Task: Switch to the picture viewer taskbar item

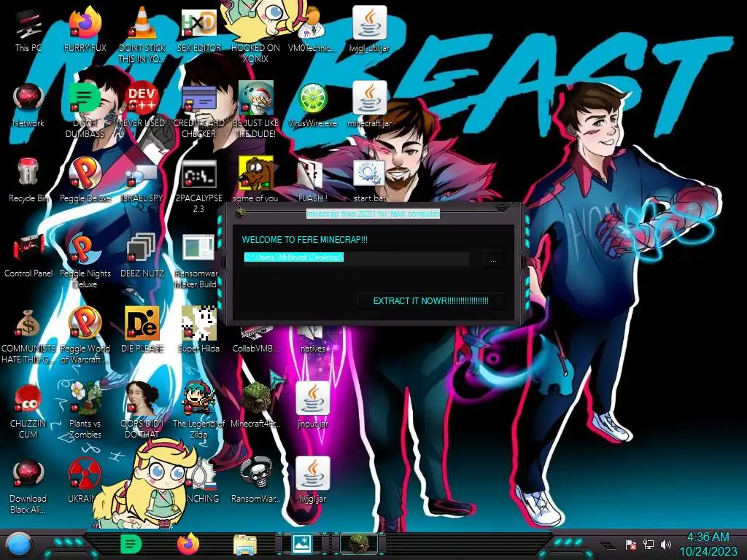Action: click(302, 544)
